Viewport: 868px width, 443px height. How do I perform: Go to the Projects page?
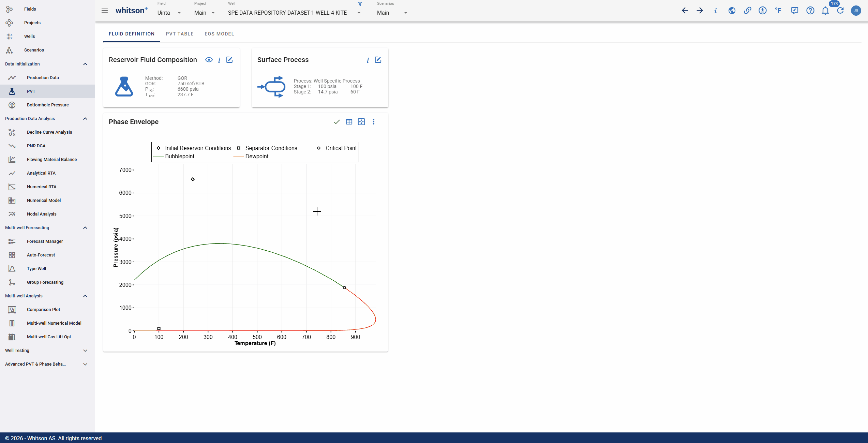coord(47,23)
